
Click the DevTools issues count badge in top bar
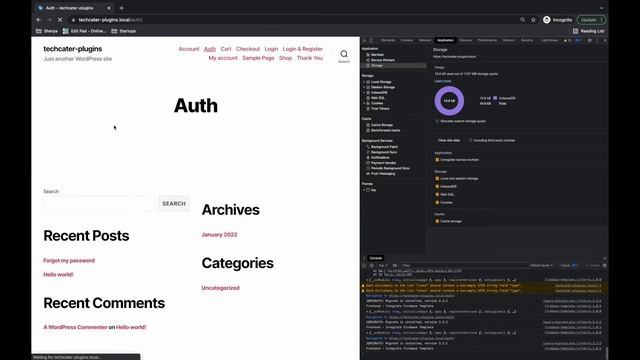click(578, 40)
